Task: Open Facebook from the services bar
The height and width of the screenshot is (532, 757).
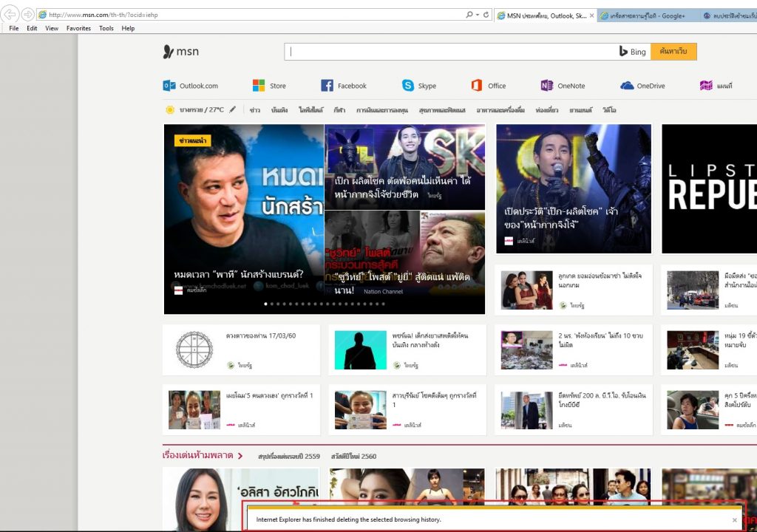Action: [326, 85]
